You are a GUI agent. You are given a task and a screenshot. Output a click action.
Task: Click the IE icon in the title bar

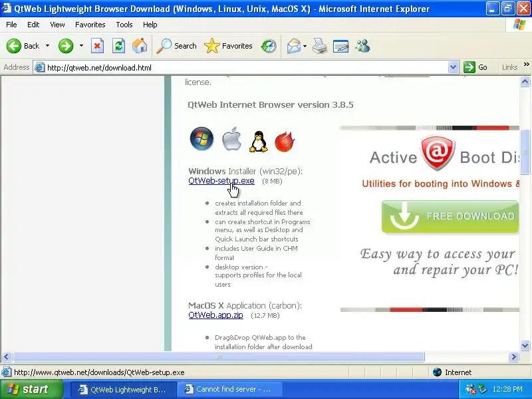(x=7, y=7)
